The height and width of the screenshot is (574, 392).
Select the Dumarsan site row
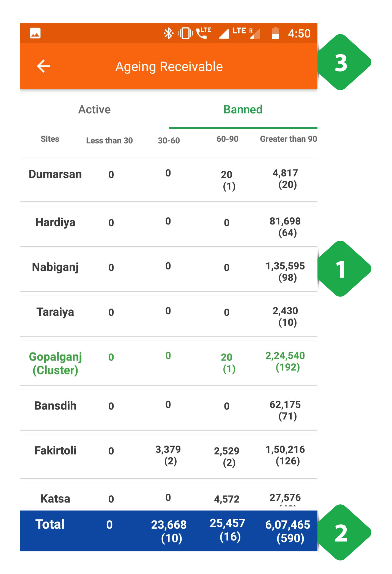click(169, 180)
